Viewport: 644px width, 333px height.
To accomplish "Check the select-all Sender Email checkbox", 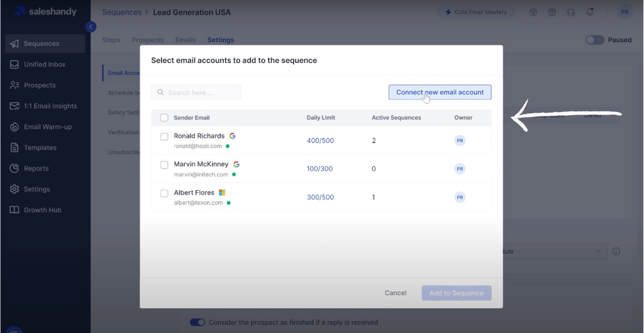I will 164,118.
